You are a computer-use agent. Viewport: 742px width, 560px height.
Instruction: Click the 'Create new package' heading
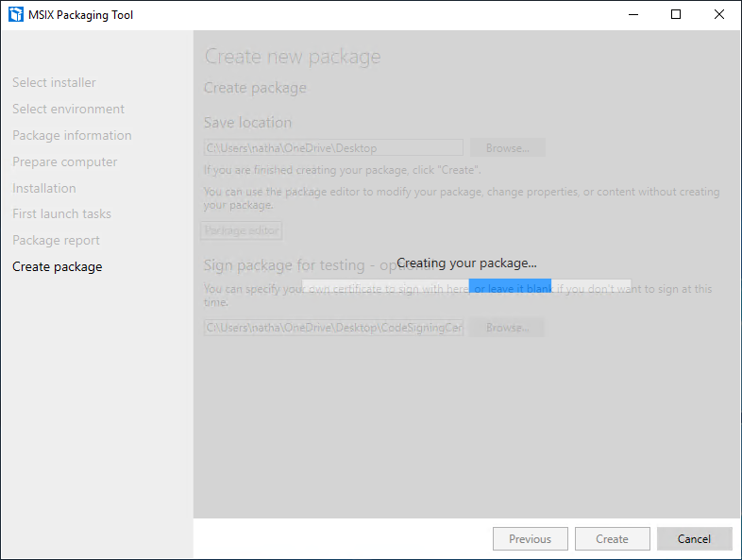pos(293,57)
